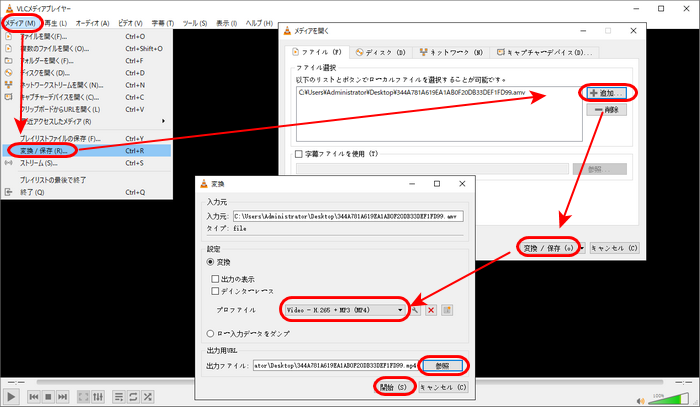700x407 pixels.
Task: Choose 終了 (Q) menu entry
Action: (87, 192)
